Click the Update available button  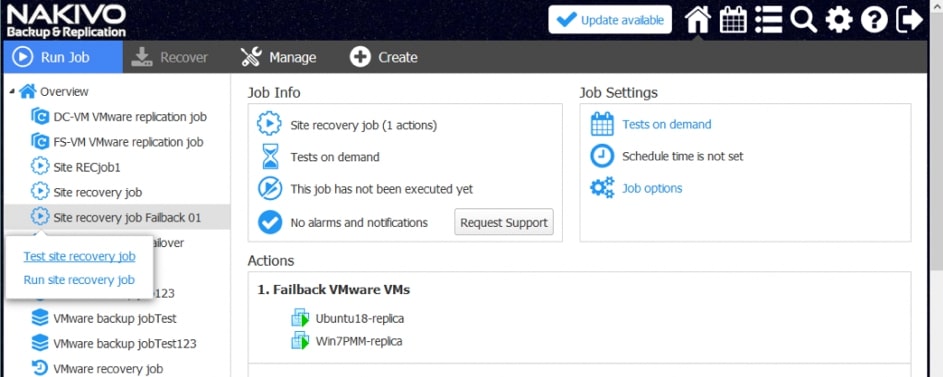tap(610, 20)
